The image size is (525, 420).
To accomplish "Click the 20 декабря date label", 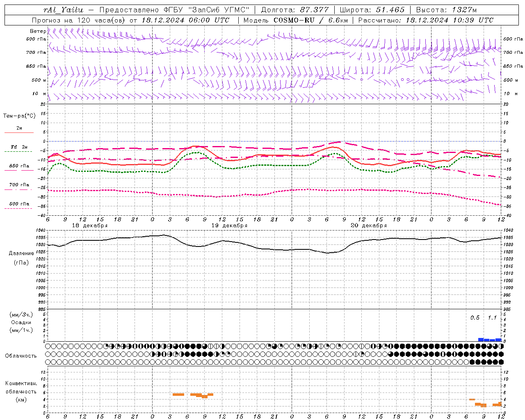I will tap(369, 226).
